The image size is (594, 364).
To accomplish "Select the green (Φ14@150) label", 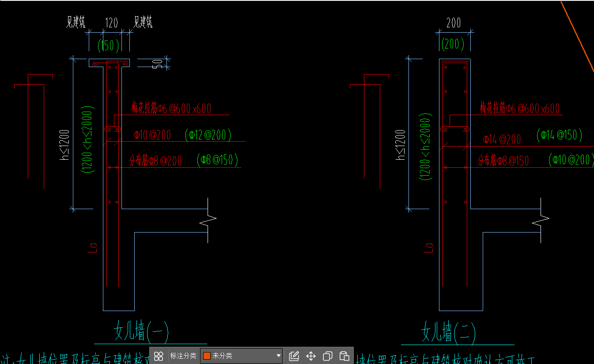I will click(559, 135).
